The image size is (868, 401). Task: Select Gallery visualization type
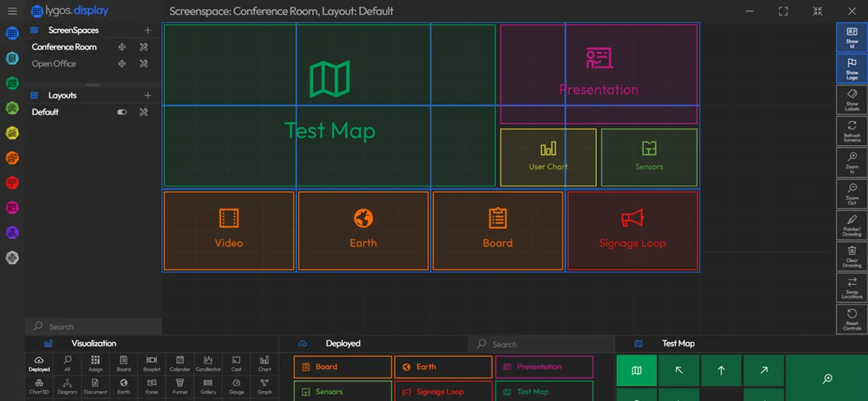coord(209,386)
